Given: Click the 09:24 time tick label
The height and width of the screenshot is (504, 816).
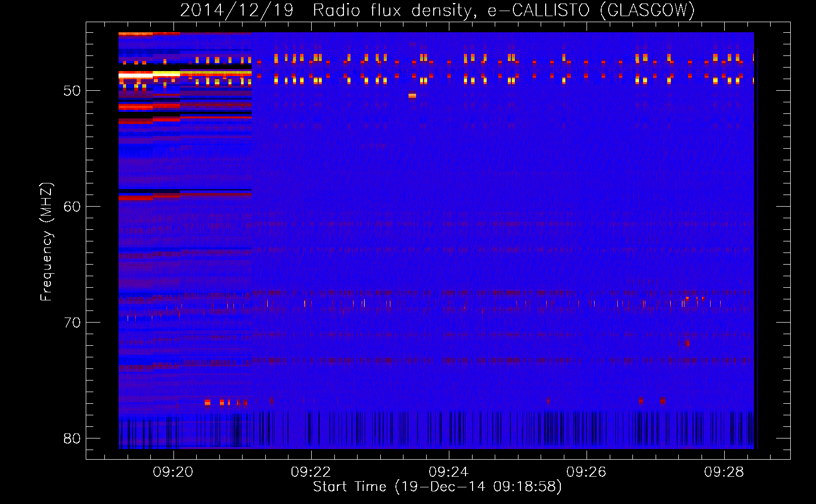Looking at the screenshot, I should pos(449,472).
